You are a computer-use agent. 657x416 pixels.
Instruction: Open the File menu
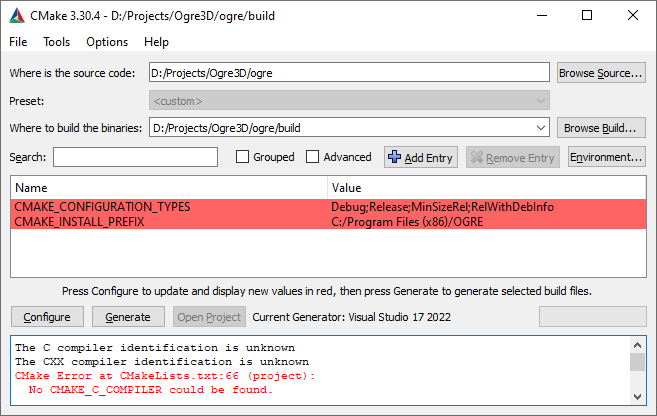click(18, 42)
